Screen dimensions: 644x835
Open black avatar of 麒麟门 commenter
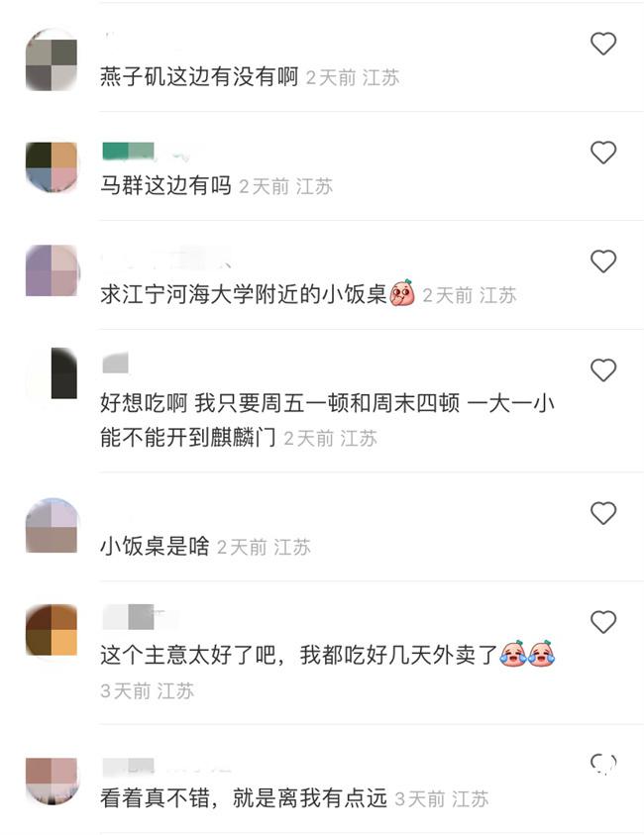52,373
